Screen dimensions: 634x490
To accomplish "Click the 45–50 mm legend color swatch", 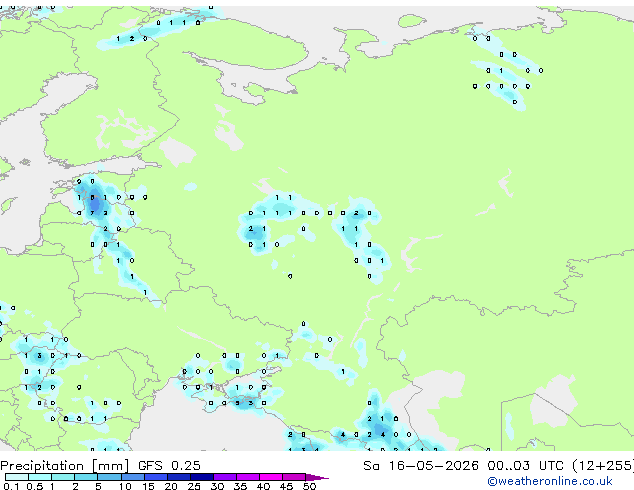I will (294, 477).
